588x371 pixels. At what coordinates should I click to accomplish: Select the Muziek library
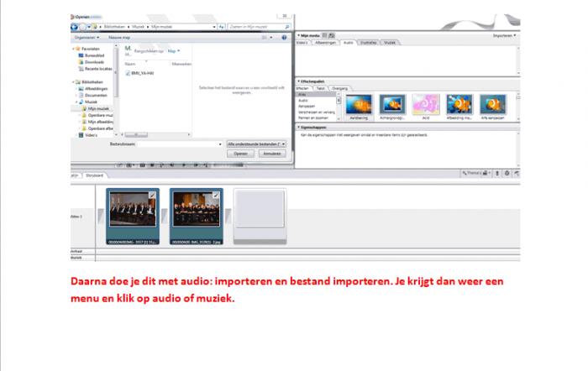tap(88, 102)
